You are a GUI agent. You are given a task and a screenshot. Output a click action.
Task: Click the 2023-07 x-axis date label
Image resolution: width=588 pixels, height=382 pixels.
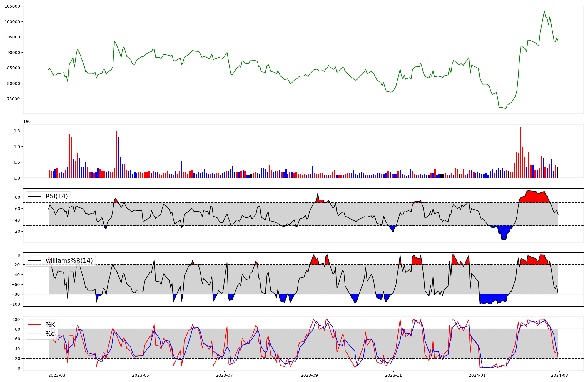pyautogui.click(x=225, y=375)
